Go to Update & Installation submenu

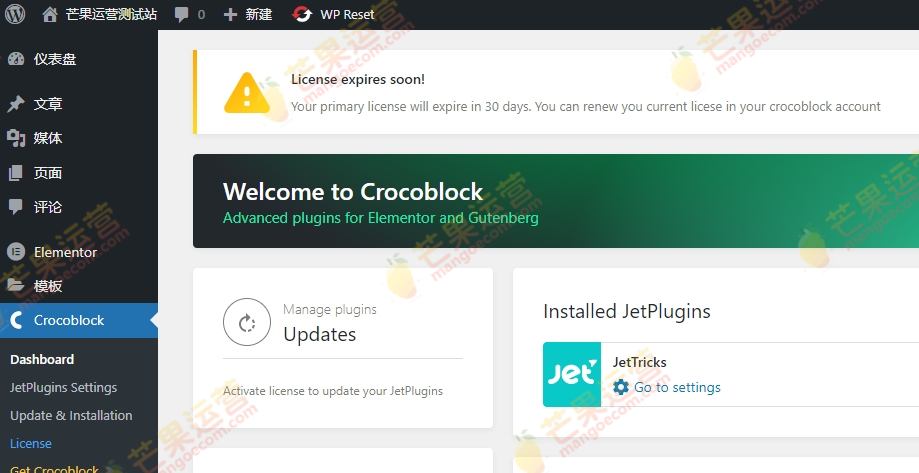pos(71,415)
